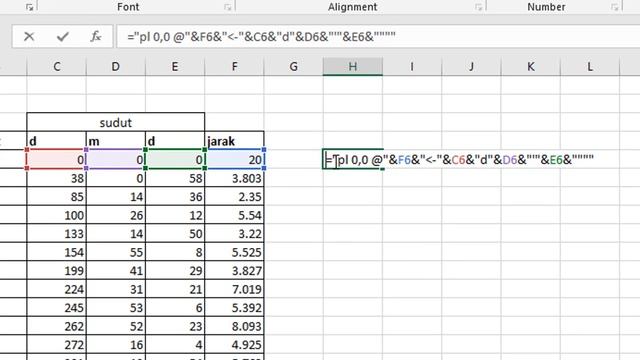Click minutes cell containing 55
Screen dimensions: 640x360
pos(116,252)
